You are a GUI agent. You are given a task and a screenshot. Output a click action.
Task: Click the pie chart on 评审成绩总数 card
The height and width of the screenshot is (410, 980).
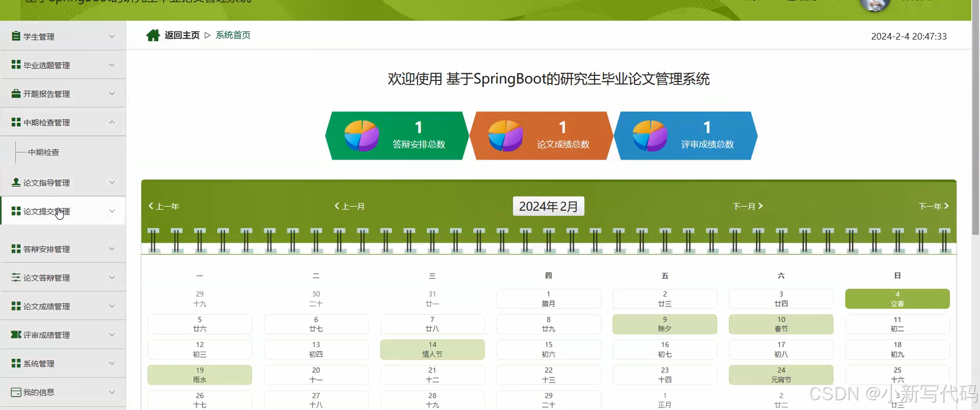tap(650, 136)
